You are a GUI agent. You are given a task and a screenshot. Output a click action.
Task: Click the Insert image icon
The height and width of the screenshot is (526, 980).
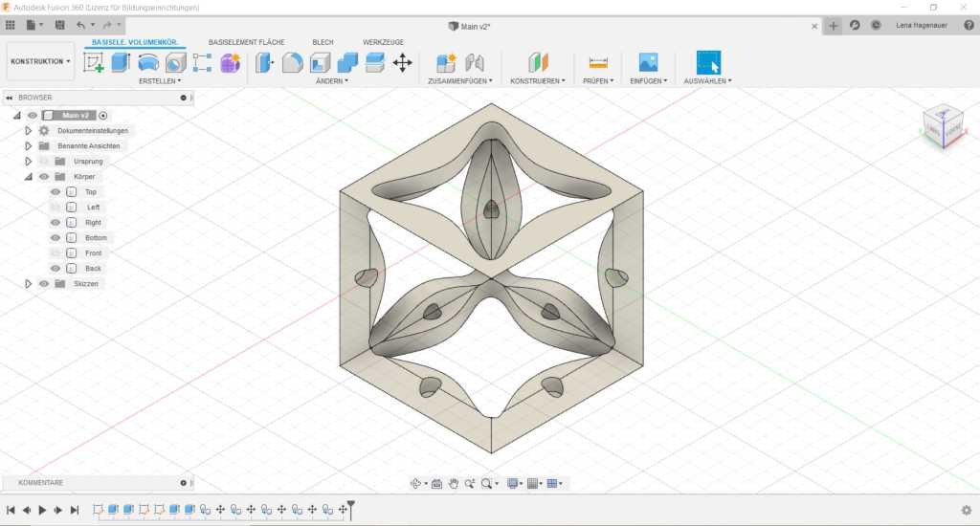(648, 62)
